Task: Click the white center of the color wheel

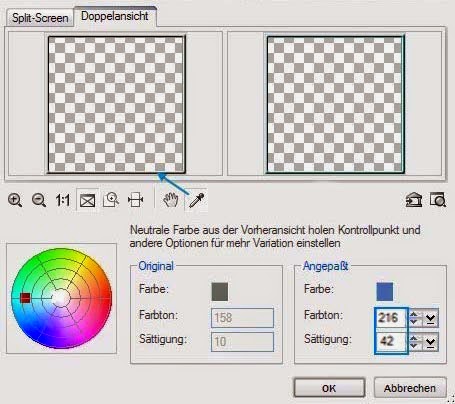Action: pyautogui.click(x=61, y=297)
